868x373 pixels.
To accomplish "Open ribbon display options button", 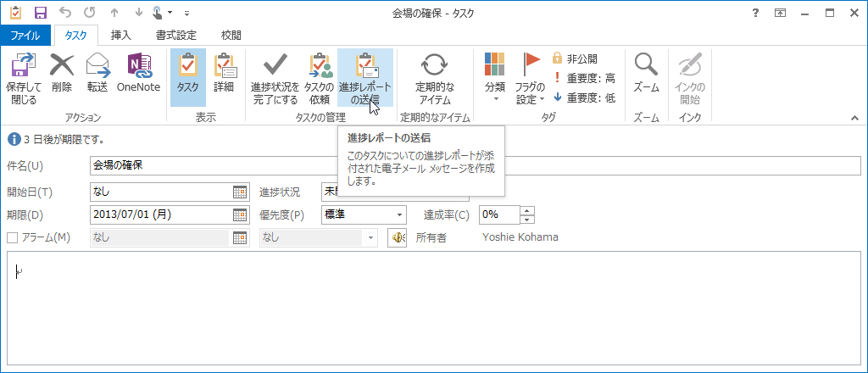I will pyautogui.click(x=781, y=13).
